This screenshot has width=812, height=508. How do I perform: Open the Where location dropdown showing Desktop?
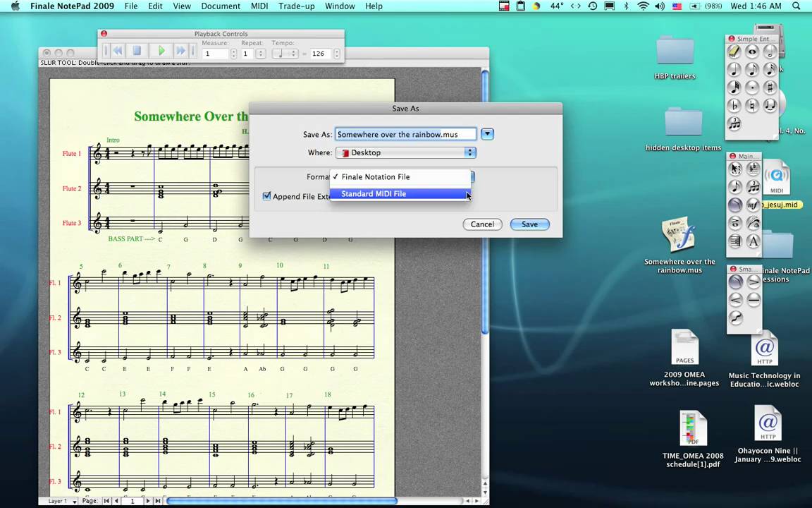pos(405,152)
